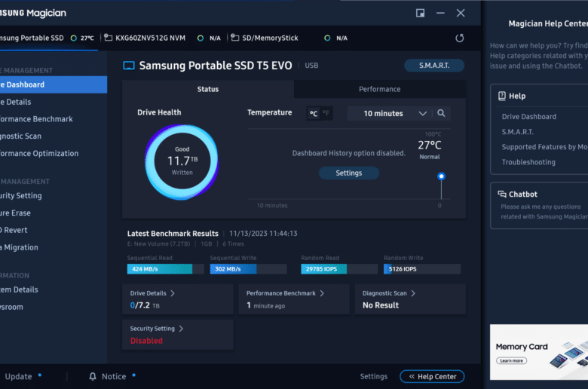Click Update in the bottom bar
This screenshot has height=389, width=588.
(18, 377)
